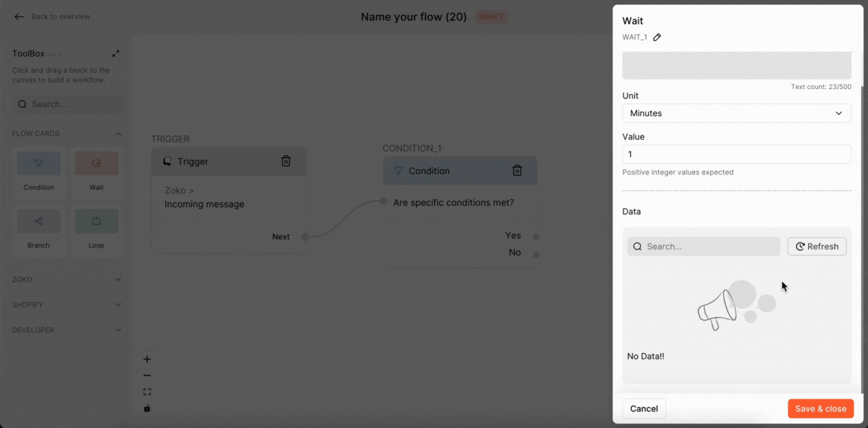Click Are specific conditions met? text

click(x=453, y=202)
